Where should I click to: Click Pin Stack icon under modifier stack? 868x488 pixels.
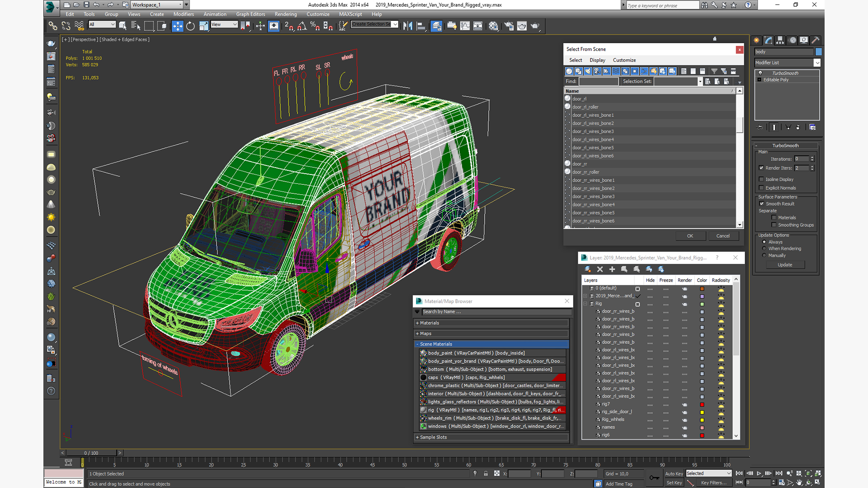pos(760,127)
